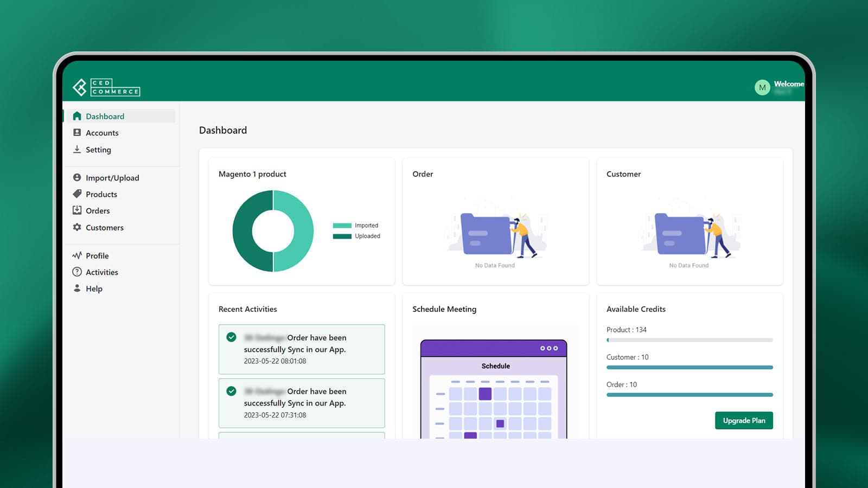
Task: Select the Products tag icon
Action: coord(78,194)
